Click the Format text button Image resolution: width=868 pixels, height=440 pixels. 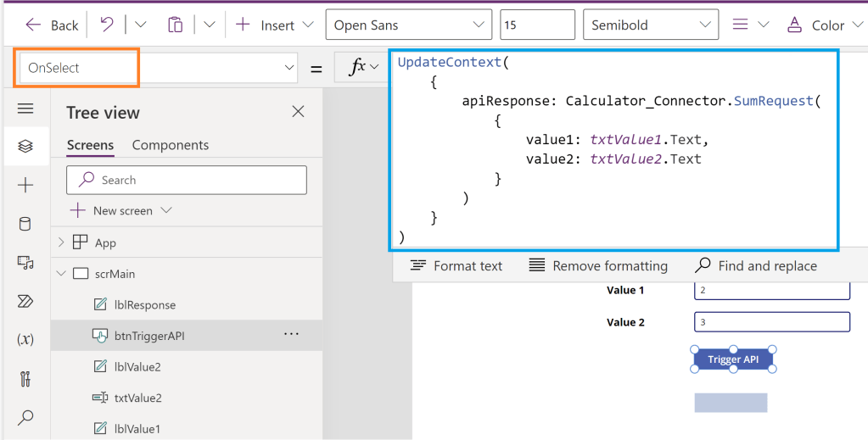click(456, 266)
